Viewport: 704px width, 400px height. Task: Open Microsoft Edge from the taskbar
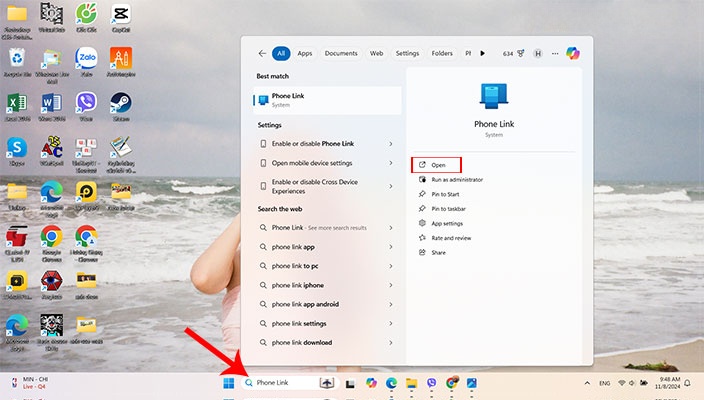(x=391, y=383)
